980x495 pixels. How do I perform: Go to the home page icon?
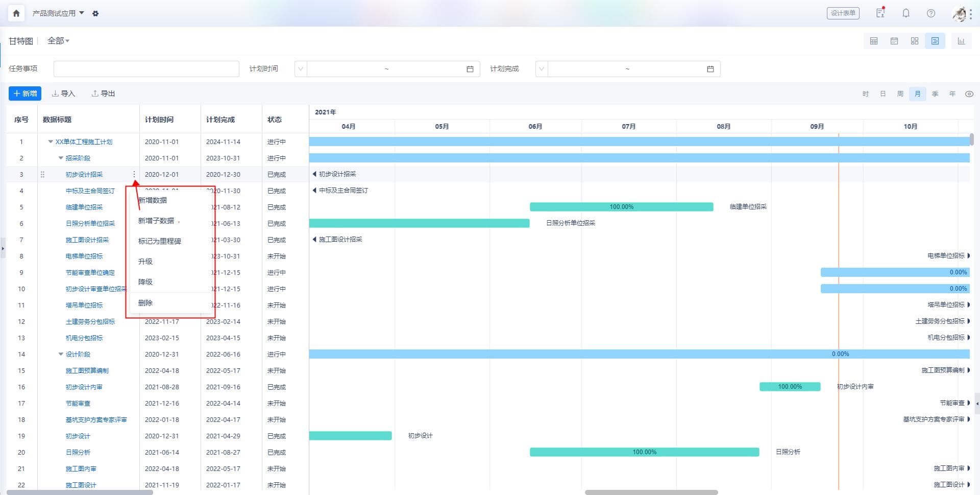(16, 13)
